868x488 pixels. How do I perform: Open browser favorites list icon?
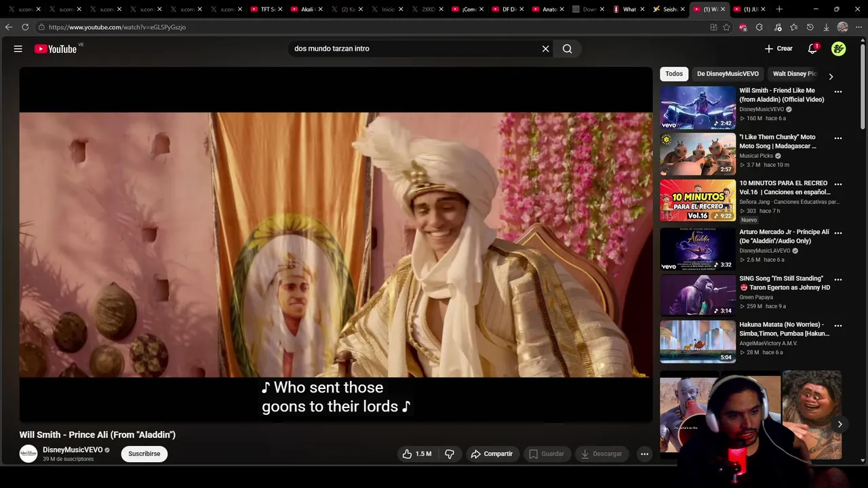click(x=793, y=27)
